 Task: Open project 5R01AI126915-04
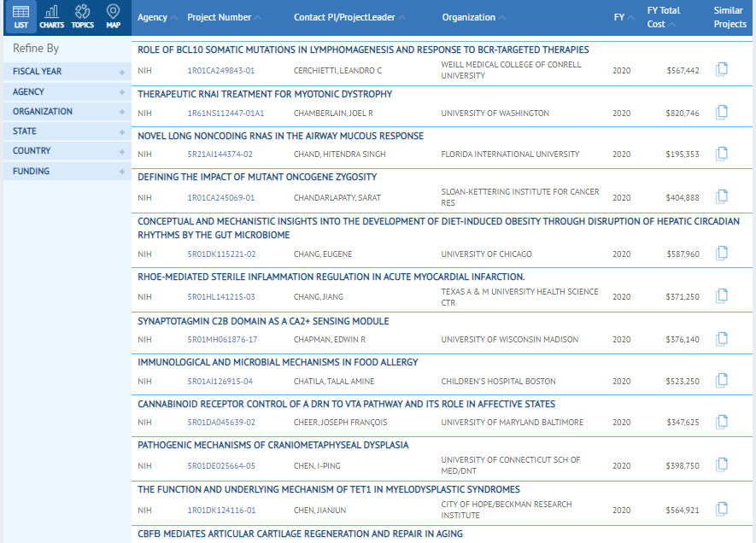tap(220, 381)
